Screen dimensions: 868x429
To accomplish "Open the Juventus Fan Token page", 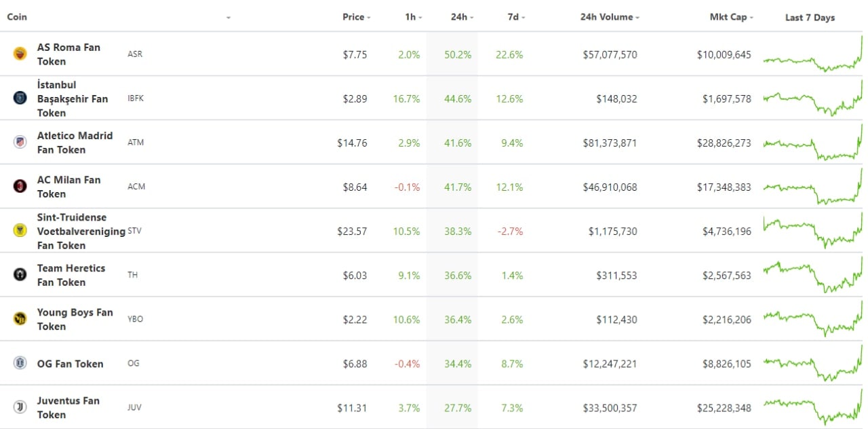I will tap(68, 408).
